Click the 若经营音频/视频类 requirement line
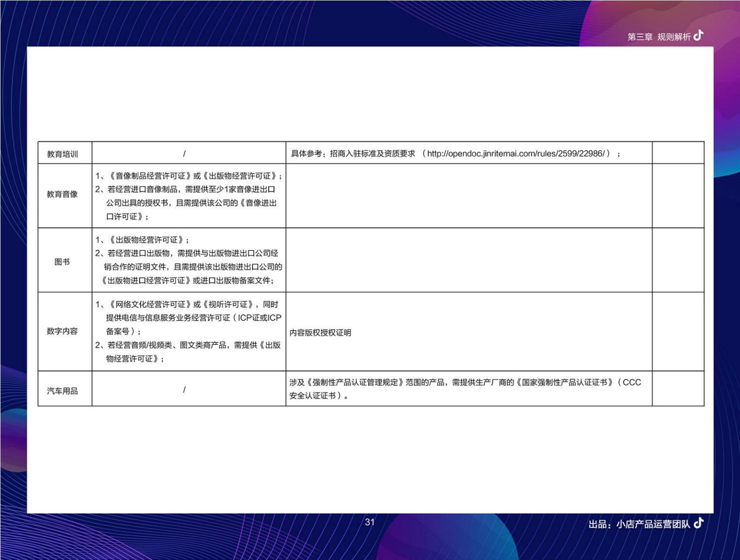The width and height of the screenshot is (740, 560). point(188,345)
